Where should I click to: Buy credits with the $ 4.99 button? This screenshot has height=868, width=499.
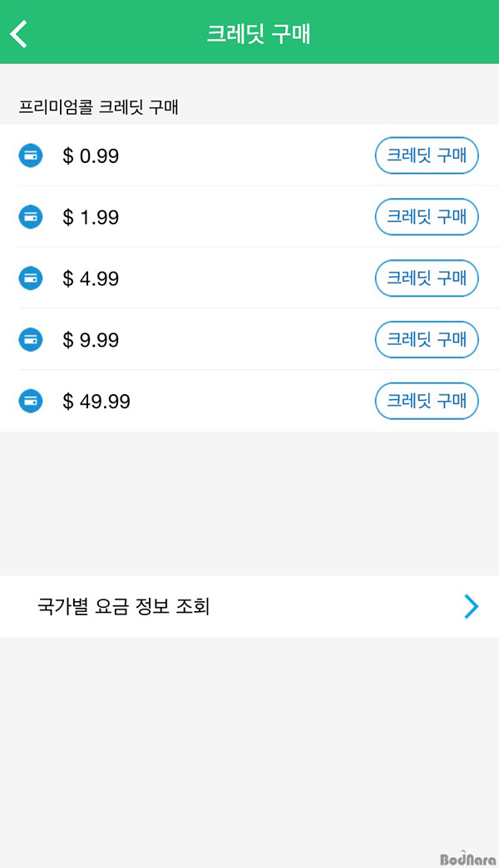pyautogui.click(x=427, y=279)
